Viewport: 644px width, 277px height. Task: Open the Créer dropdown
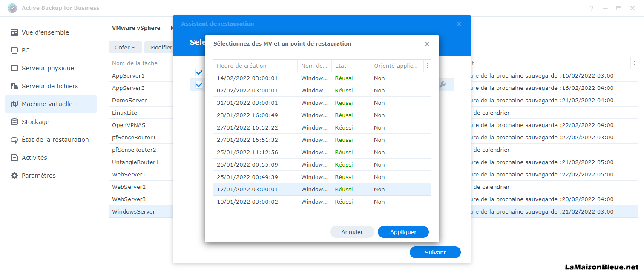click(125, 47)
